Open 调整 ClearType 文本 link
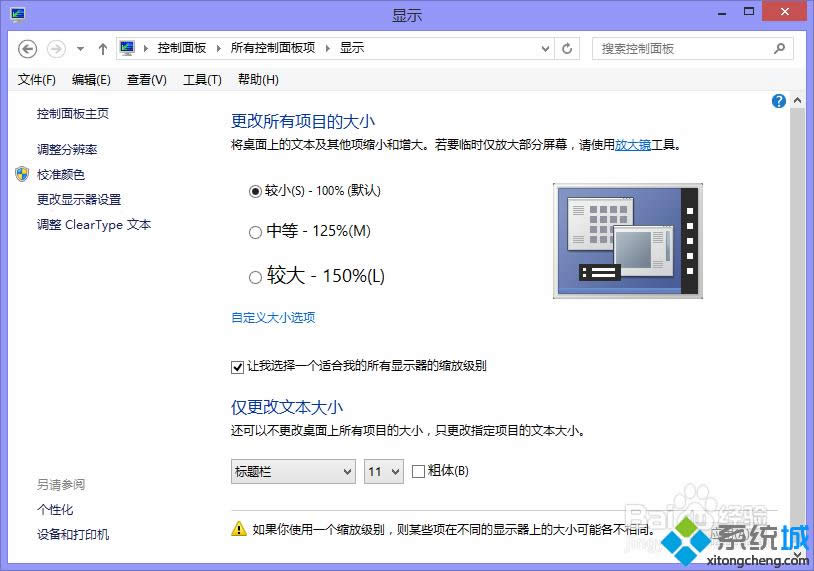 (94, 225)
